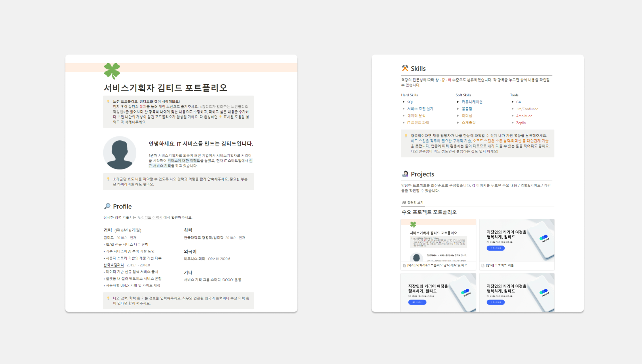
Task: Click the hammer and wrench Skills icon
Action: (405, 68)
